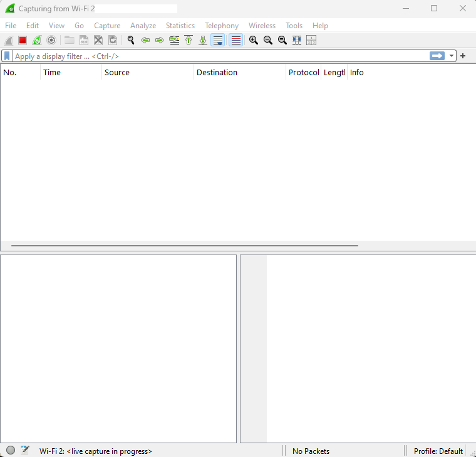The width and height of the screenshot is (476, 457).
Task: Click the expert information status circle
Action: 10,450
